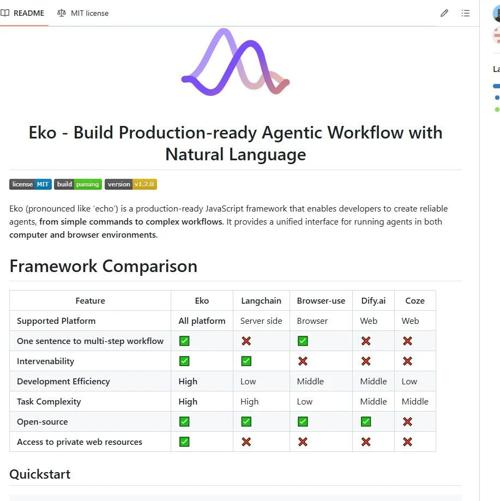Viewport: 500px width, 501px height.
Task: Click the Open-source row label
Action: coord(42,422)
